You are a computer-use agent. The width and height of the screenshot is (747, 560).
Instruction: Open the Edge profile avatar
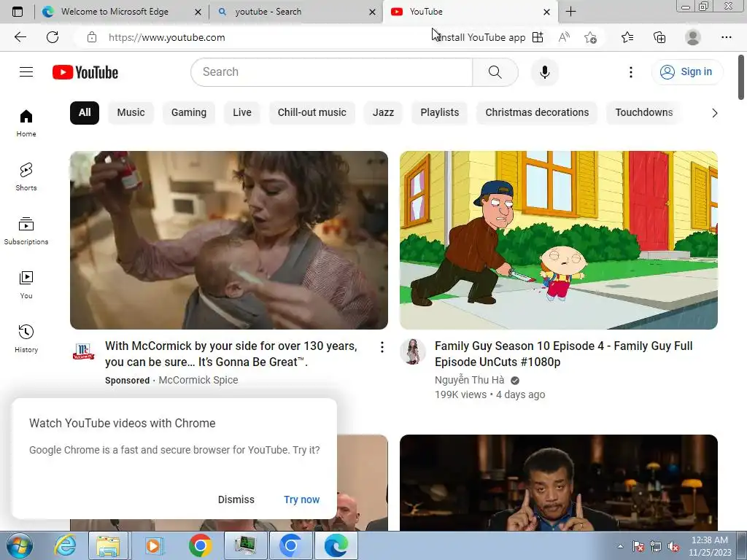point(693,37)
